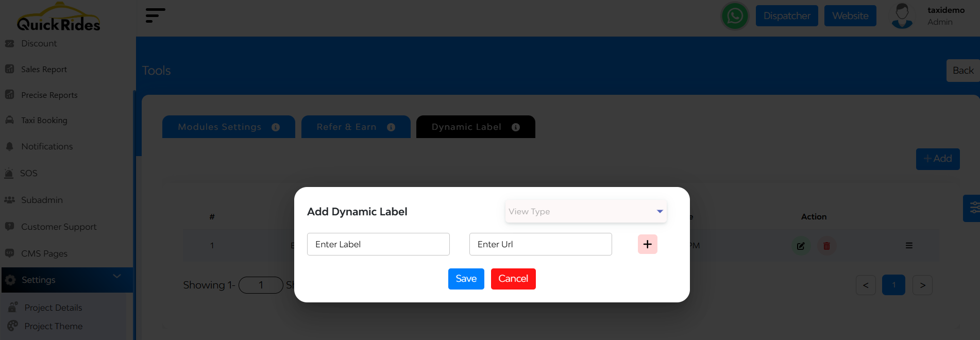Click the red trash delete icon
The height and width of the screenshot is (340, 980).
826,246
